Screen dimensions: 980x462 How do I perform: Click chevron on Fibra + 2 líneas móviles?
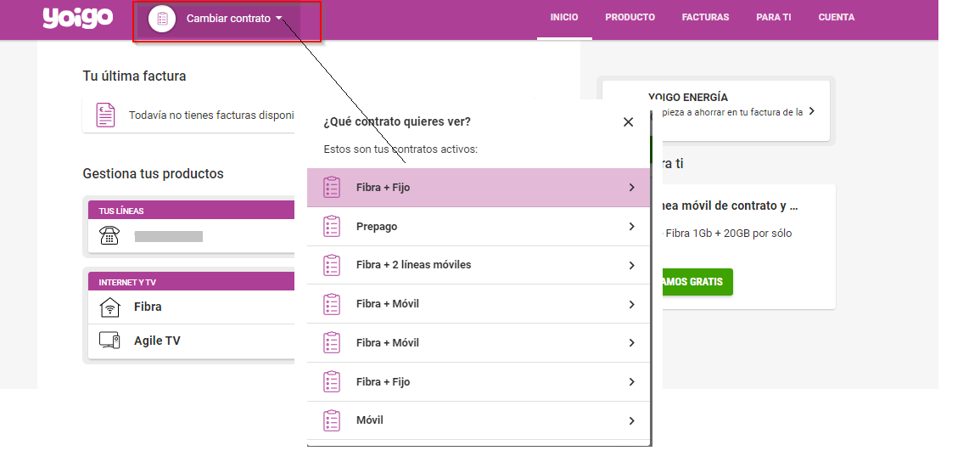coord(632,265)
